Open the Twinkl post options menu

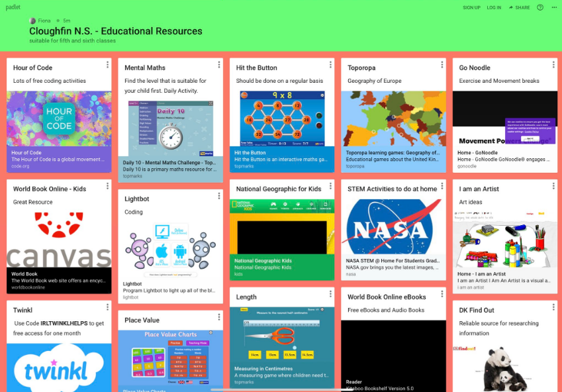pos(109,307)
